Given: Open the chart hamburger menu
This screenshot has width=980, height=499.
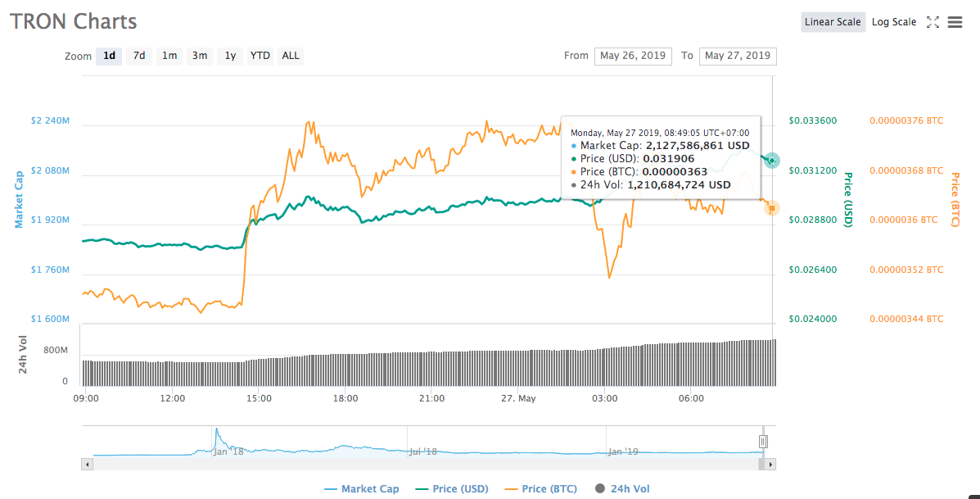Looking at the screenshot, I should (955, 22).
